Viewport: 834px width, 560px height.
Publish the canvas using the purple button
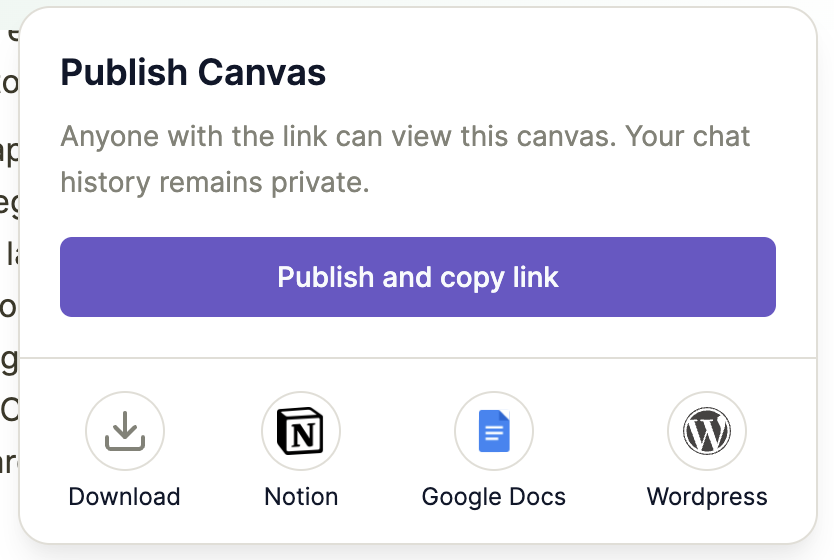tap(418, 277)
